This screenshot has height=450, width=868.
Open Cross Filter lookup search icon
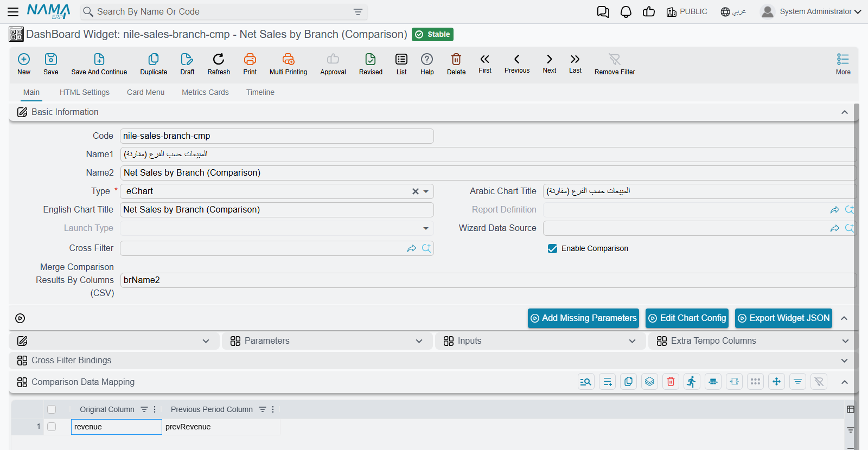[426, 248]
